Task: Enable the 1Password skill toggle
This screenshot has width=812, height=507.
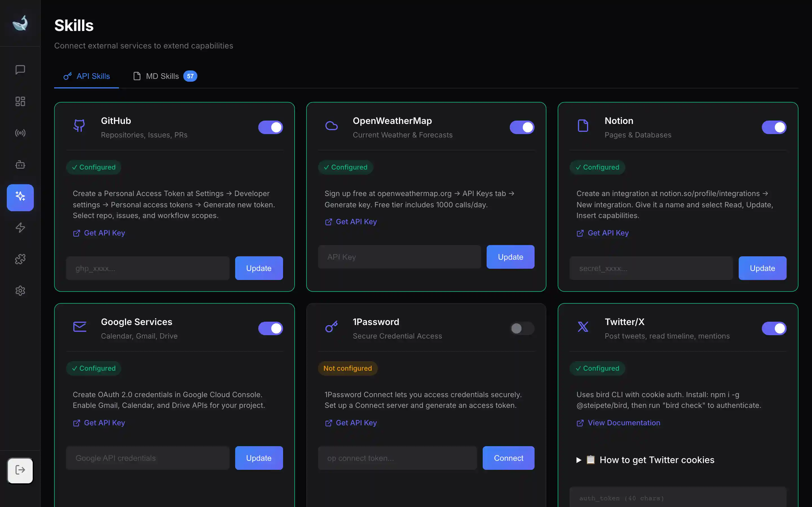Action: point(522,329)
